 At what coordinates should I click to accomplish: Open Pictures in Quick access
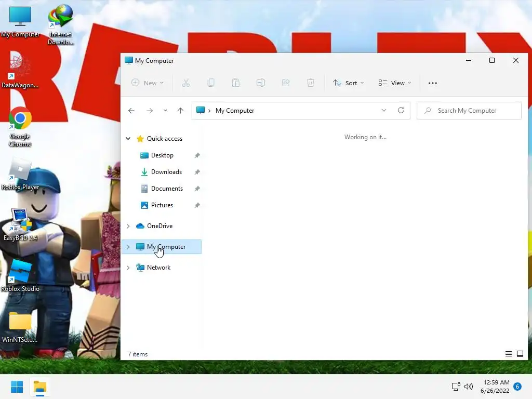(162, 205)
